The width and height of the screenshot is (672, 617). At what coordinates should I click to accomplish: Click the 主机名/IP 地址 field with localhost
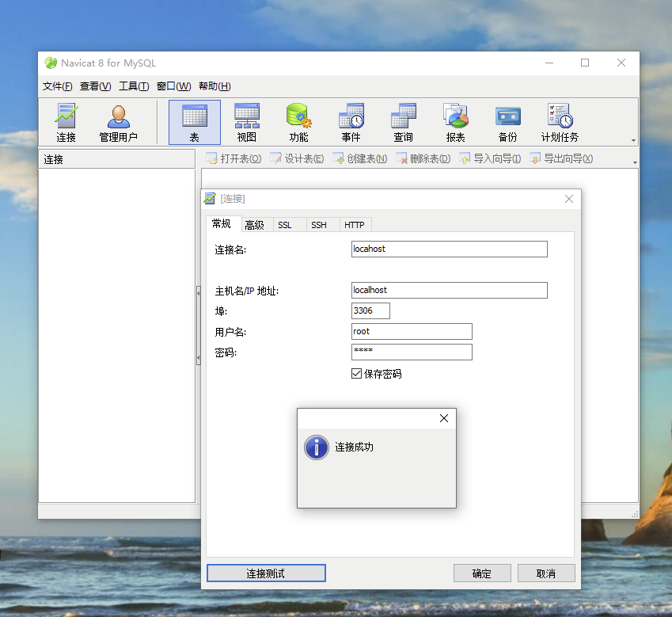coord(449,290)
